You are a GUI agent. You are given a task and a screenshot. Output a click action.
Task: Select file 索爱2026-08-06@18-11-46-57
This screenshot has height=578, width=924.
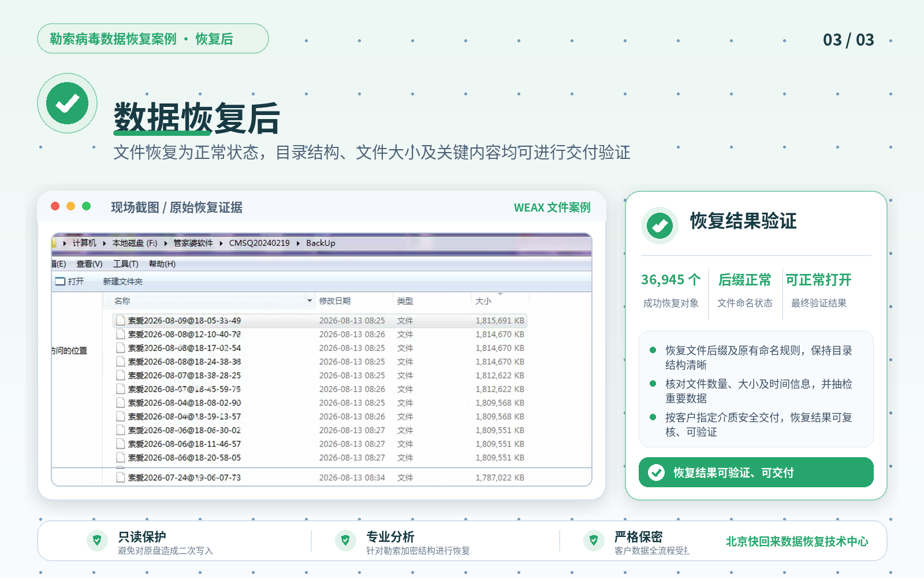click(x=184, y=444)
